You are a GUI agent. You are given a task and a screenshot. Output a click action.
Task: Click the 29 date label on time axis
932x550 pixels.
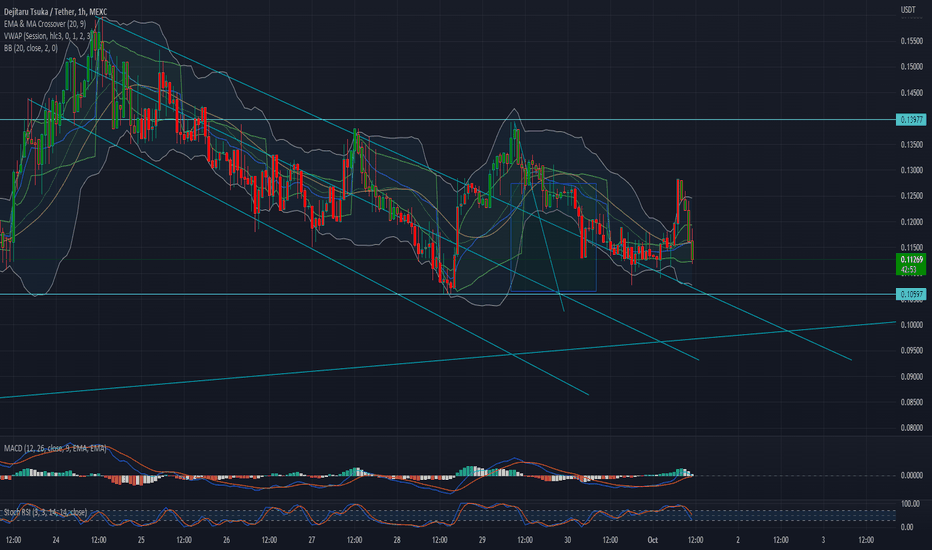[x=482, y=540]
